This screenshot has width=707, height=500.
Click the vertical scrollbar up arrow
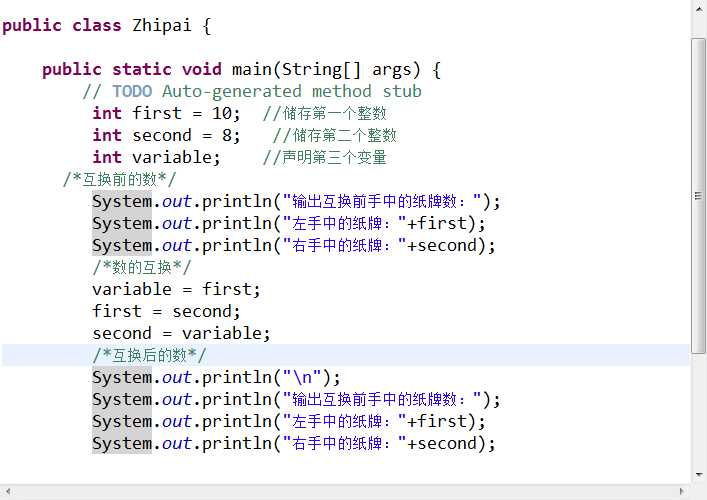click(699, 8)
